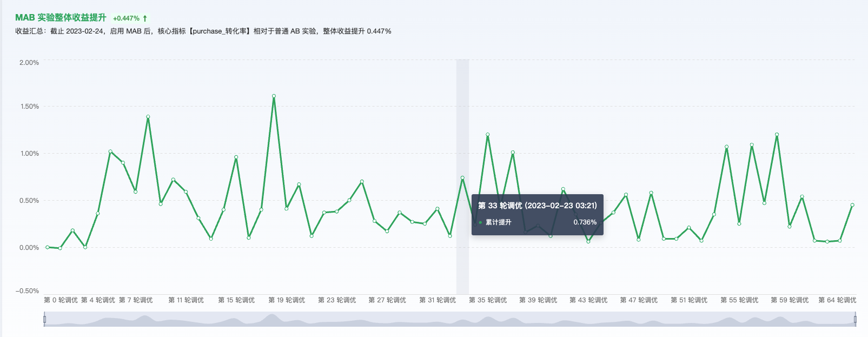Click the data zoom overview track below the chart

coord(449,319)
